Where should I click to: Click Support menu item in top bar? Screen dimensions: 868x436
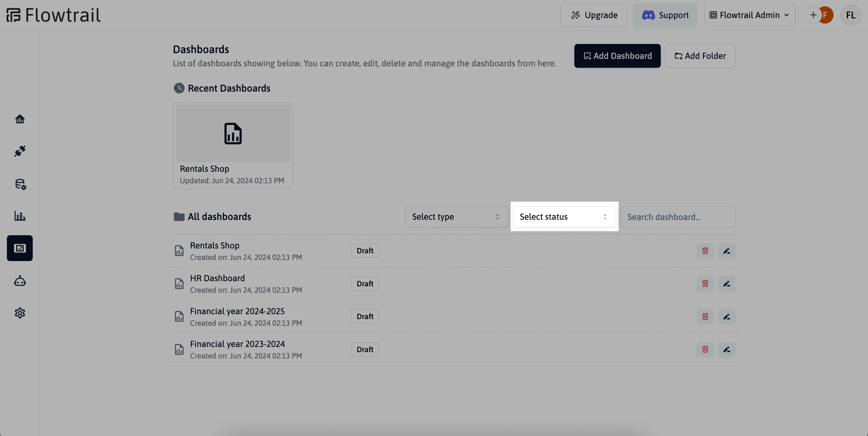[665, 15]
